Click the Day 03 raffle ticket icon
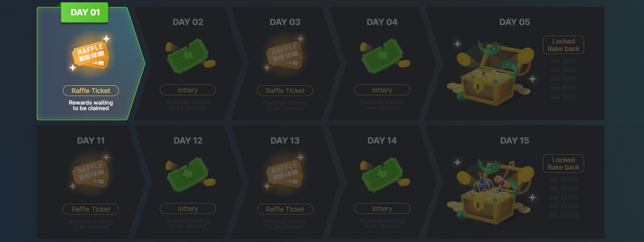Viewport: 644px width, 242px height. [x=285, y=55]
